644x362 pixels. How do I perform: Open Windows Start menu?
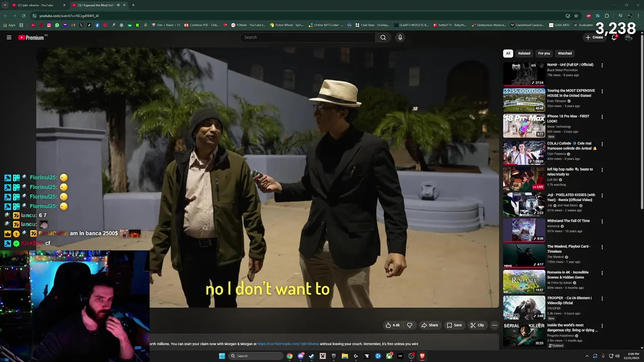coord(222,356)
